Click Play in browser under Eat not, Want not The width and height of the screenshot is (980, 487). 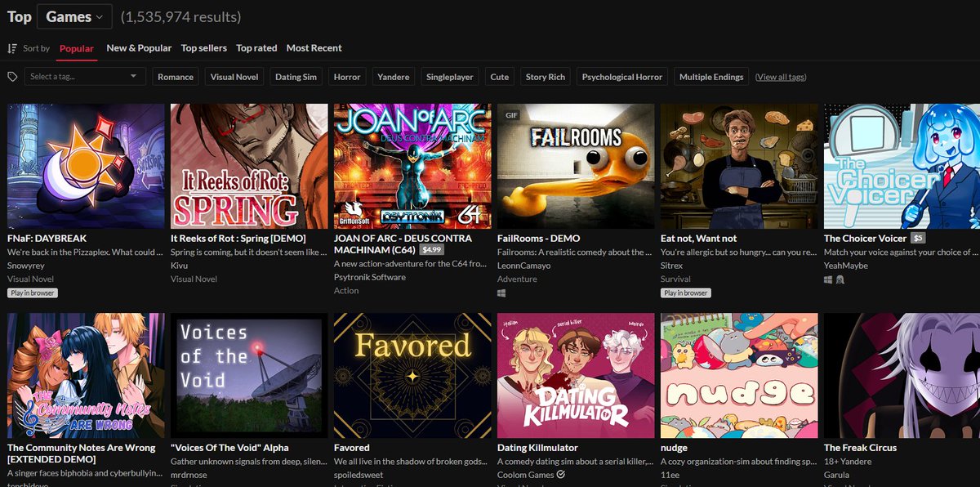tap(685, 293)
